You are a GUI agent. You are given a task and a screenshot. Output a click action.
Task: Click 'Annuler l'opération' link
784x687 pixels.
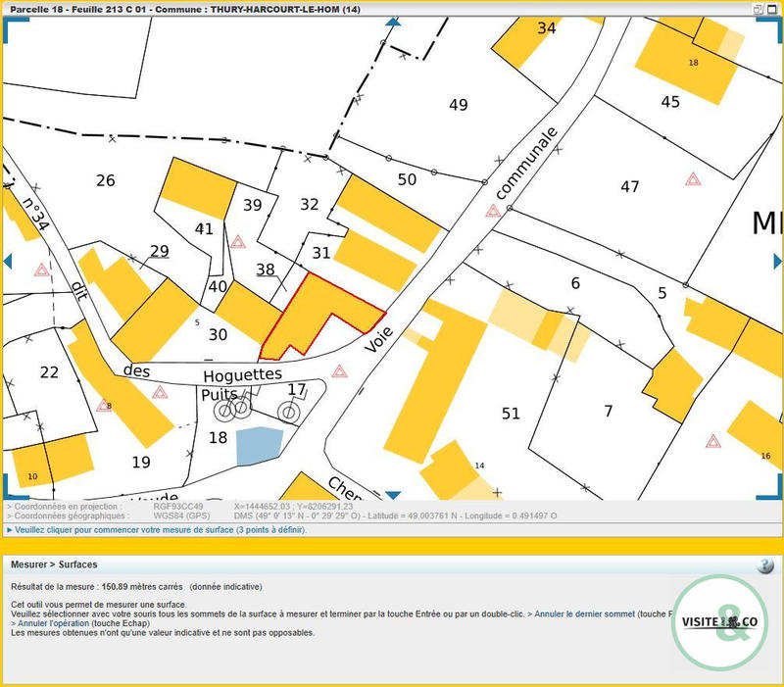pyautogui.click(x=54, y=623)
